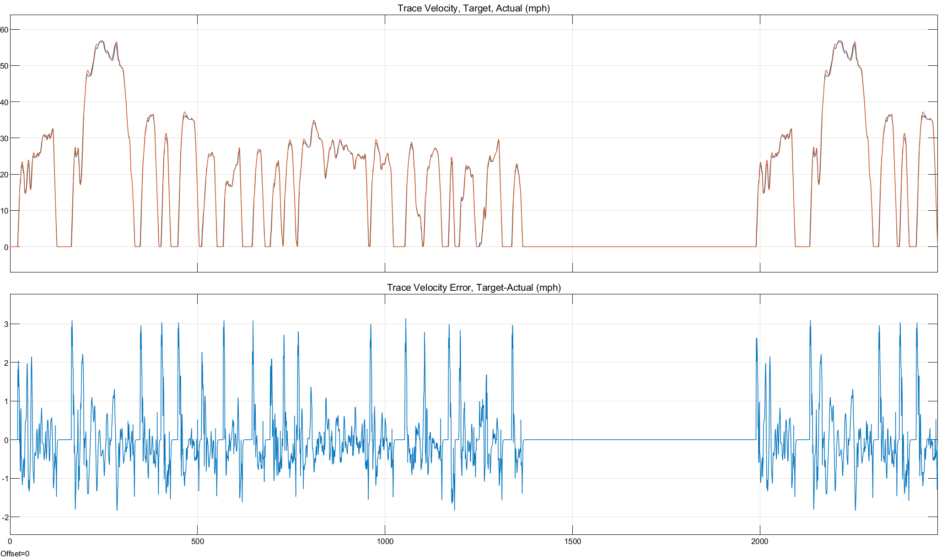
Task: Click the 3 tick label on error plot
Action: [6, 324]
